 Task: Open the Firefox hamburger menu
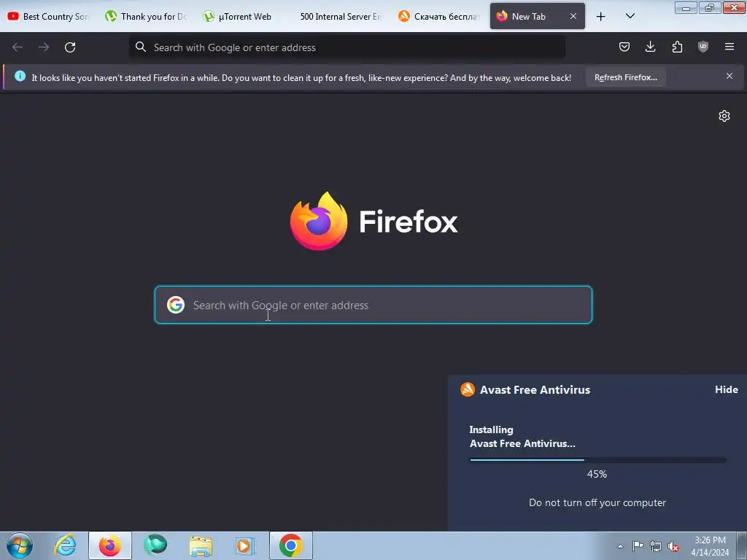tap(729, 47)
